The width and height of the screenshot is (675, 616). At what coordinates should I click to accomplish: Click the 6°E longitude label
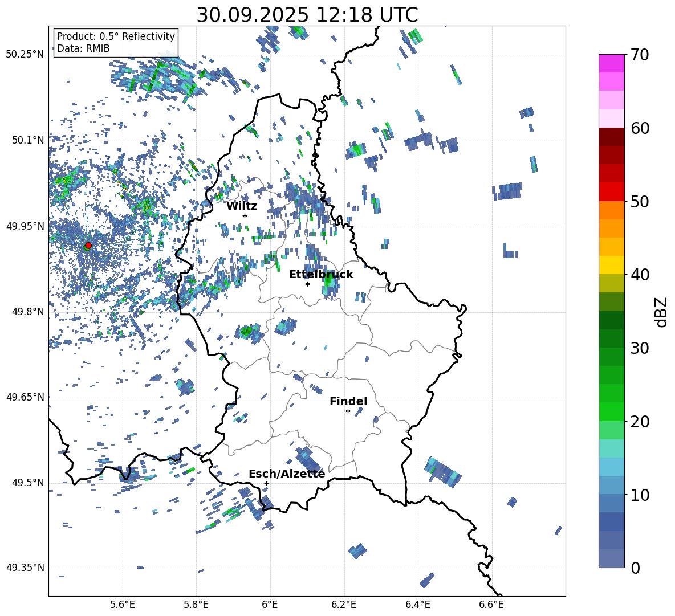270,605
